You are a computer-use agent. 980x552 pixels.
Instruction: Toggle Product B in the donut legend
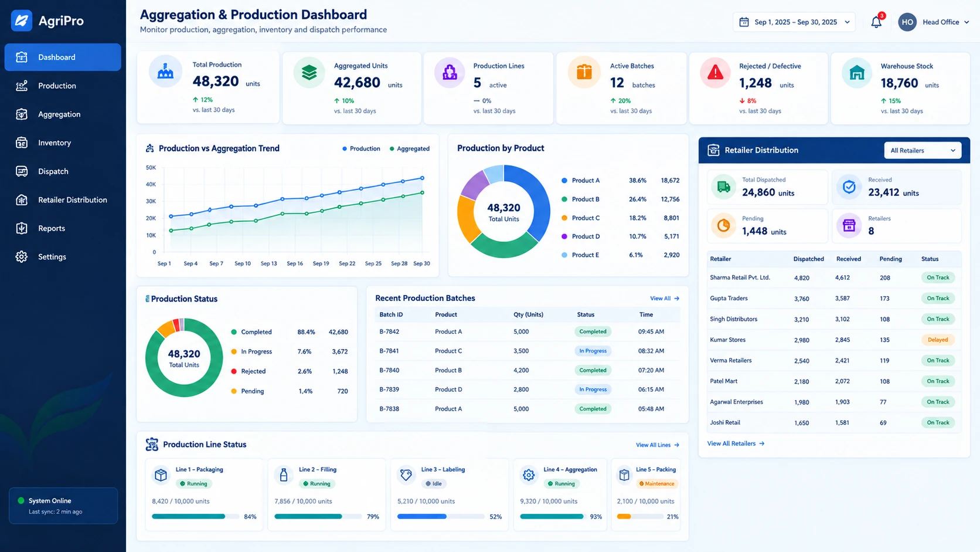click(x=581, y=199)
